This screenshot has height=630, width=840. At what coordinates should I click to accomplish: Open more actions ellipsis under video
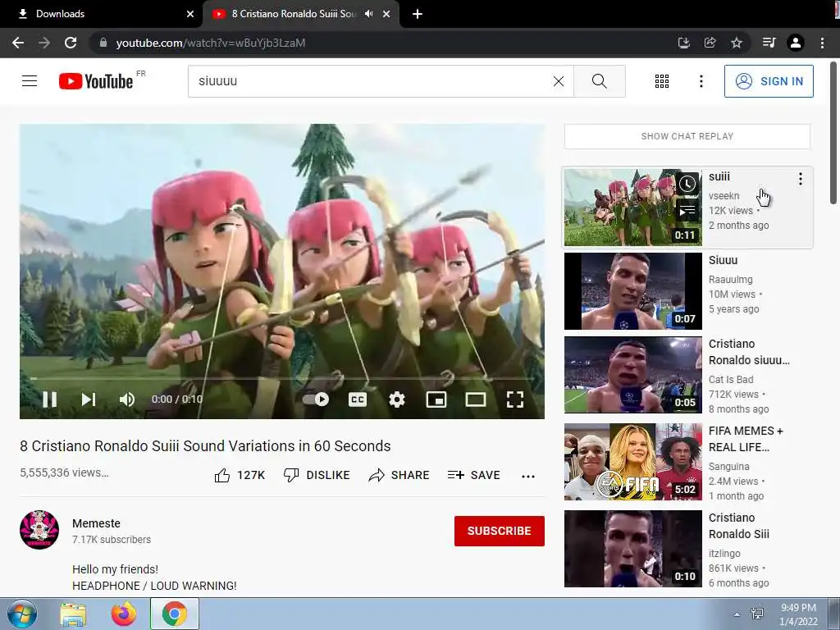pos(528,476)
